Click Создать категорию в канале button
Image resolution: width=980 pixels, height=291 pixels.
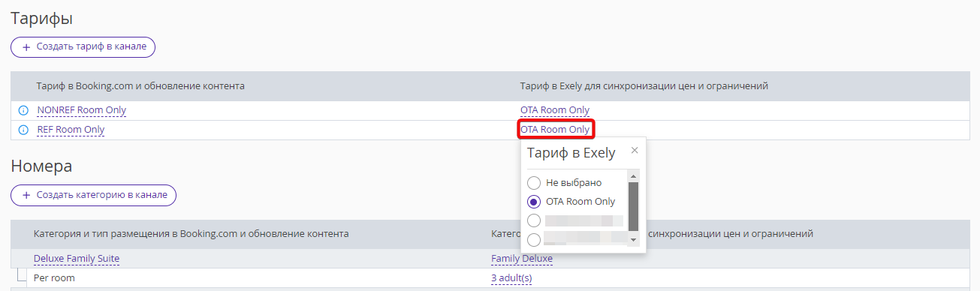point(93,195)
